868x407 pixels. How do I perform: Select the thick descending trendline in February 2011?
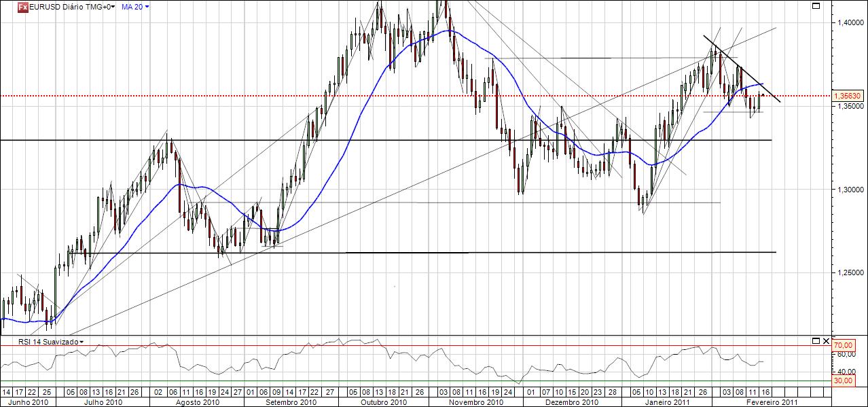point(742,68)
